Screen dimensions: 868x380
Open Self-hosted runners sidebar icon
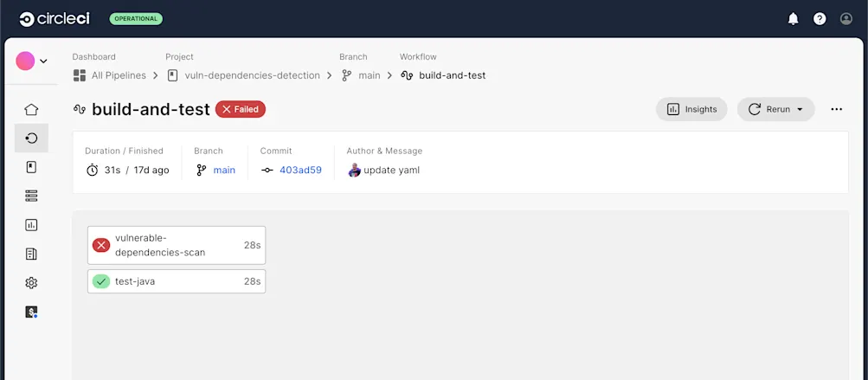[x=31, y=196]
